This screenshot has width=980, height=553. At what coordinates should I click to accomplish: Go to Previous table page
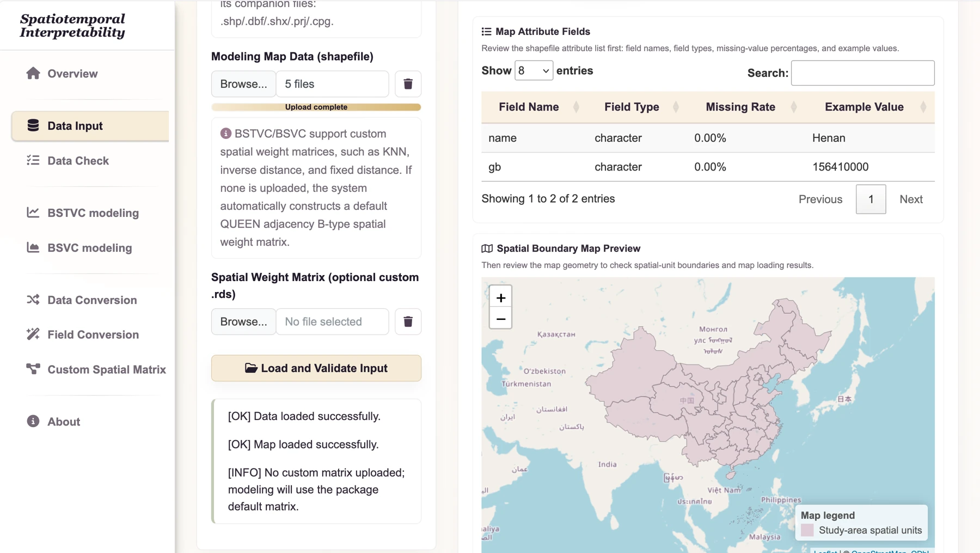coord(820,199)
